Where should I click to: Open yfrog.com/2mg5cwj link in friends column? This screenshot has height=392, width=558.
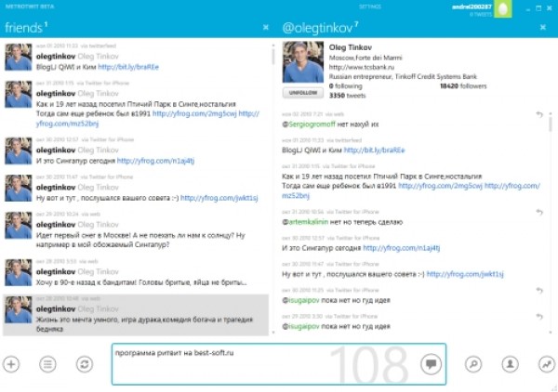(x=194, y=113)
